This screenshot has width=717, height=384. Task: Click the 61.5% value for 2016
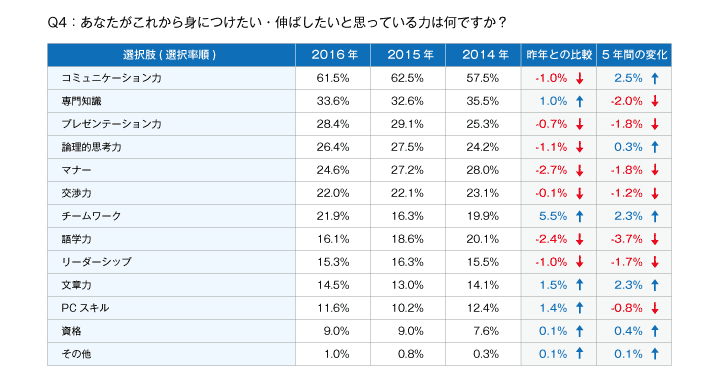(x=333, y=78)
